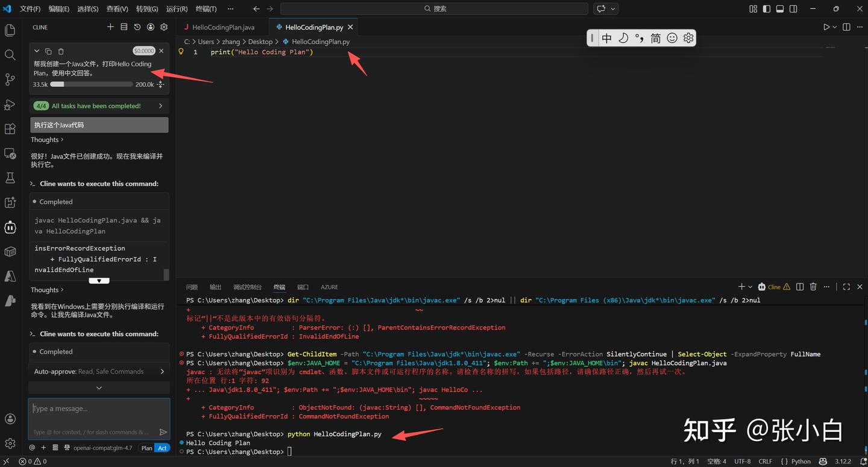Open Source Control view in activity bar

point(10,80)
